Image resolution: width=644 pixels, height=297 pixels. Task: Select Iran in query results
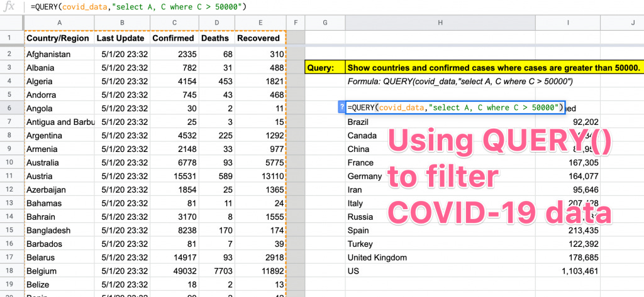[440, 190]
